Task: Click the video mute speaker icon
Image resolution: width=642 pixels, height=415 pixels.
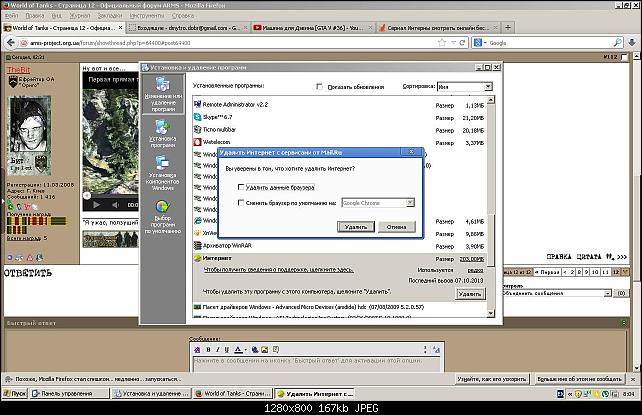Action: coord(116,205)
